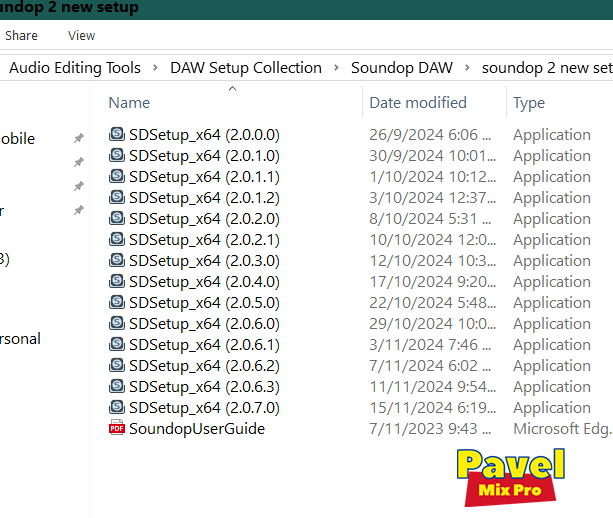Click the SDSetup_x64 (2.0.7.0) installer icon
This screenshot has height=518, width=613.
pos(117,408)
